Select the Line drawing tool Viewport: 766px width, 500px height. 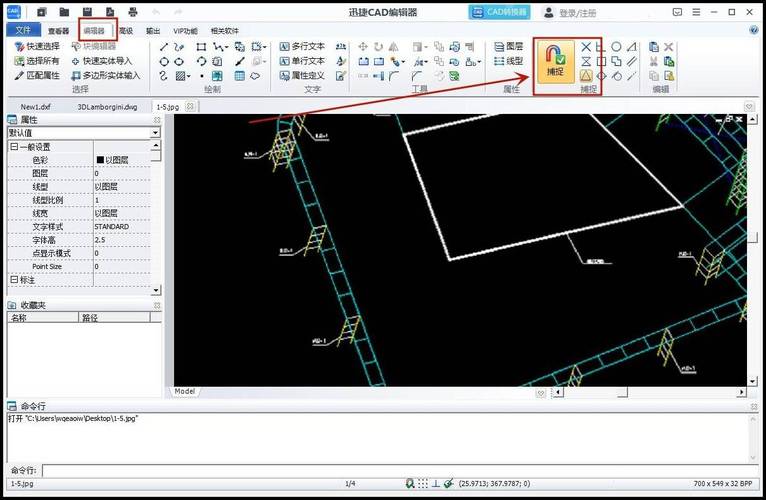tap(164, 47)
